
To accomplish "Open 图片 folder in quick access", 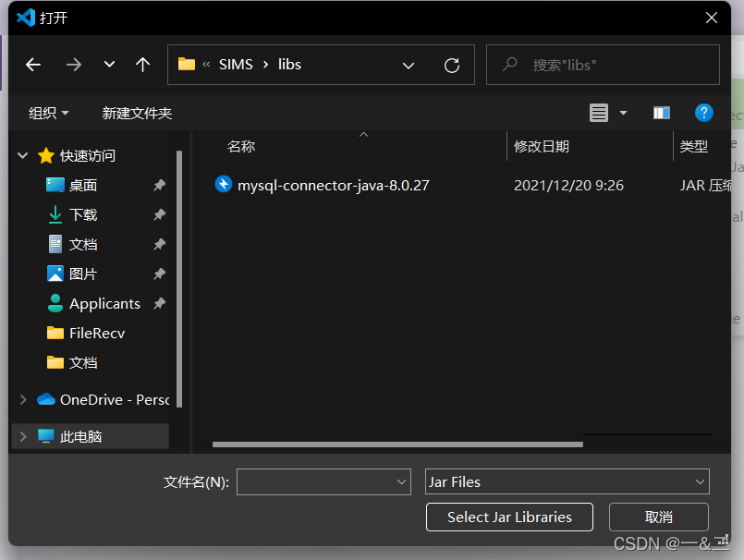I will point(83,274).
